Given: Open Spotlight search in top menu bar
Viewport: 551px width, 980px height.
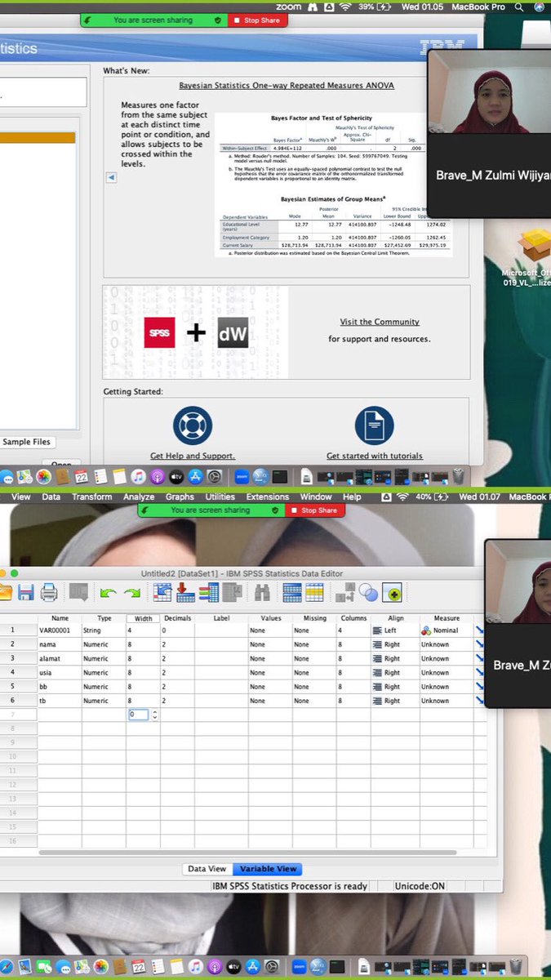Looking at the screenshot, I should pyautogui.click(x=518, y=7).
